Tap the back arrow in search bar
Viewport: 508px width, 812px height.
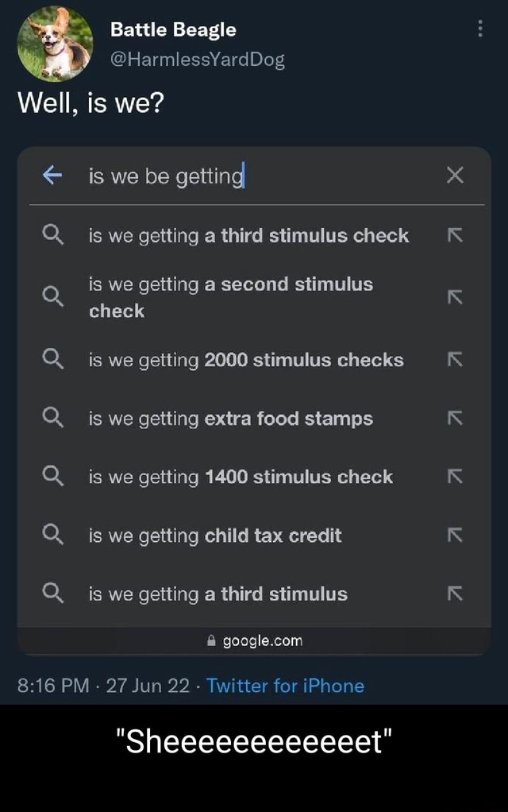pos(52,176)
